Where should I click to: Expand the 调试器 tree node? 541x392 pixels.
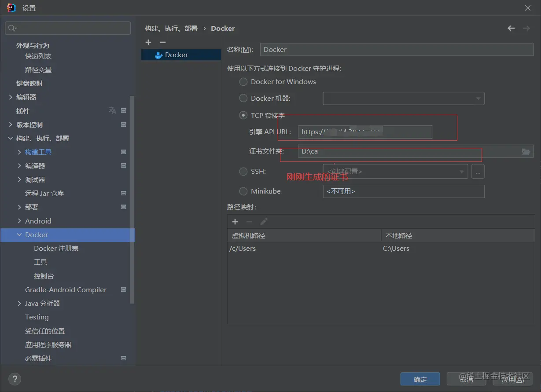point(19,180)
